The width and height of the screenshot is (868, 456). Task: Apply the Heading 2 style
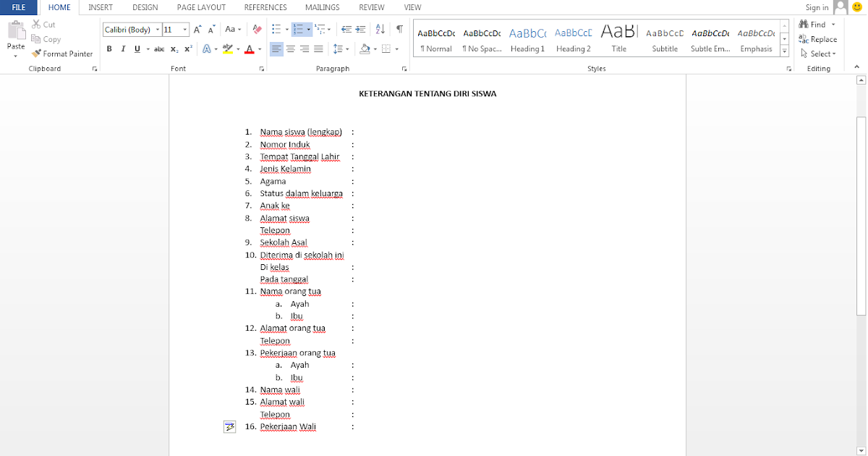pyautogui.click(x=574, y=40)
